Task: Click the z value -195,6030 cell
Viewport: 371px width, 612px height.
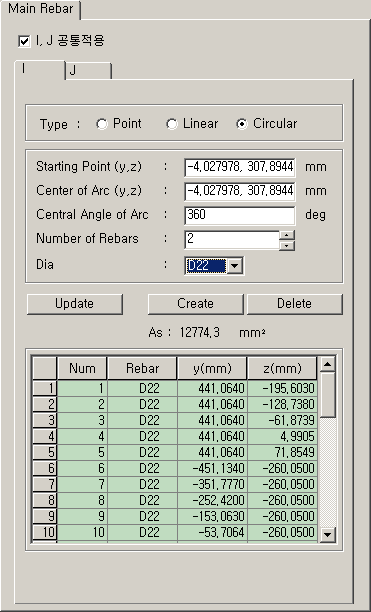Action: [282, 388]
